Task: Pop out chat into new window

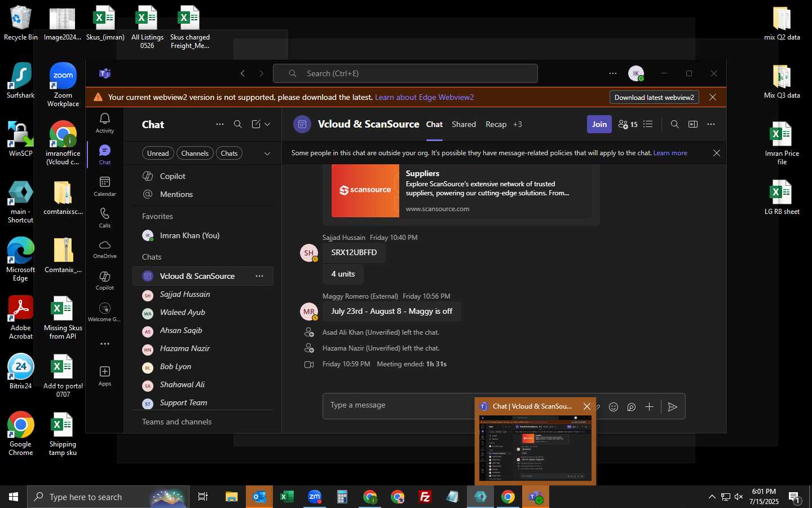Action: click(693, 124)
